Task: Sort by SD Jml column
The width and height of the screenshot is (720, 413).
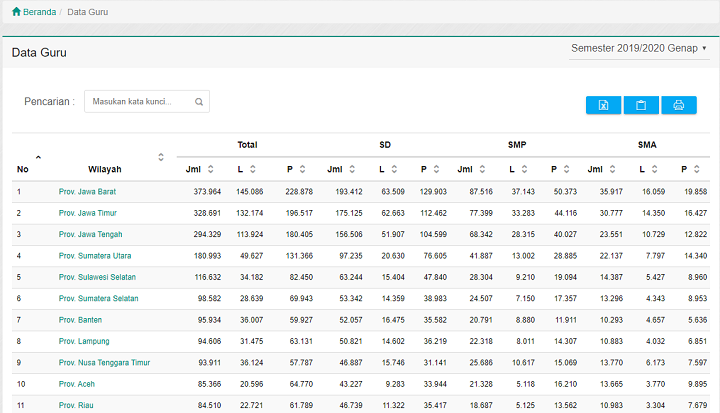Action: [352, 169]
